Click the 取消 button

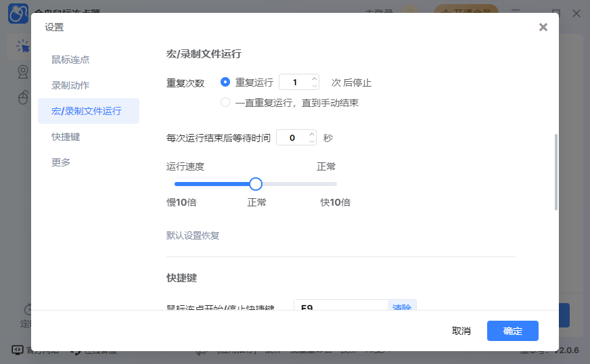point(461,331)
